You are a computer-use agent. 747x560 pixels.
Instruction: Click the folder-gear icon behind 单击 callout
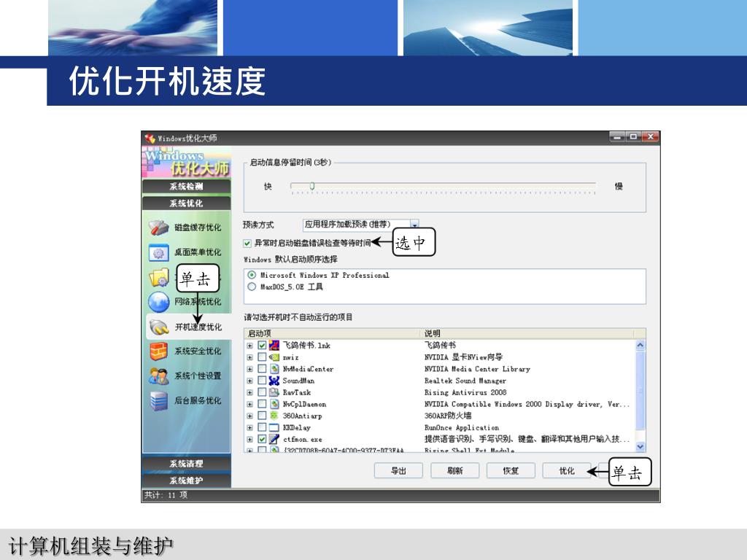[x=159, y=277]
